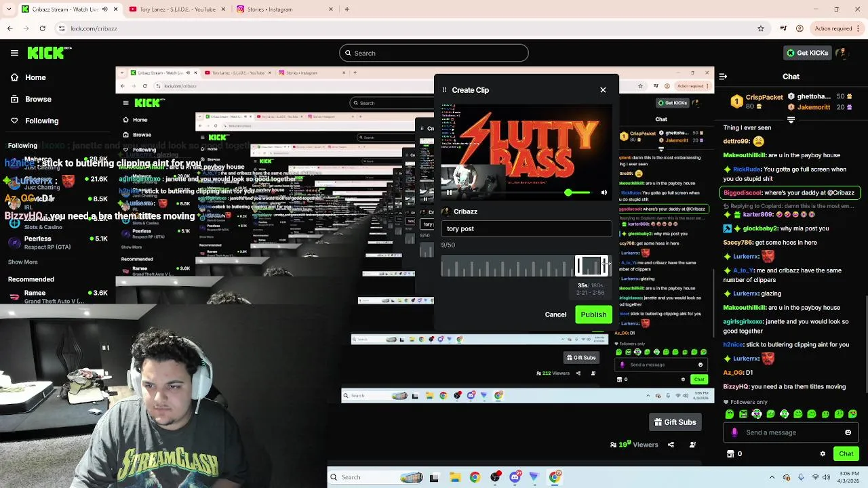868x488 pixels.
Task: Click the Gift Subs button below stream
Action: [675, 422]
